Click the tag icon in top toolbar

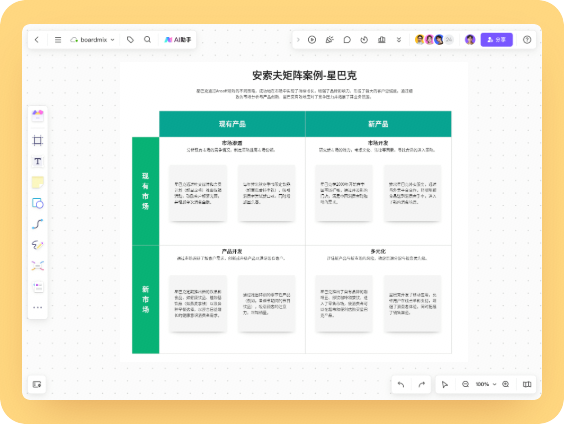coord(130,40)
